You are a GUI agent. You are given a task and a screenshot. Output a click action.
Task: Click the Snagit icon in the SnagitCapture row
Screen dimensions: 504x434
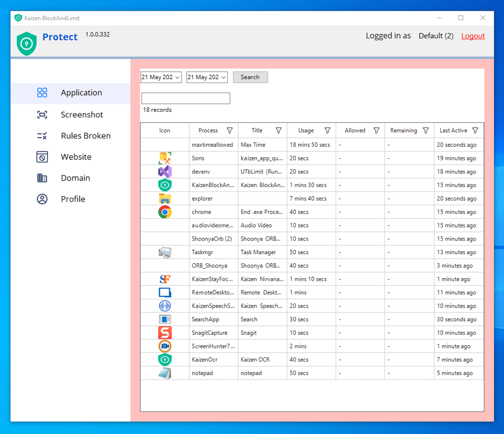pos(165,333)
